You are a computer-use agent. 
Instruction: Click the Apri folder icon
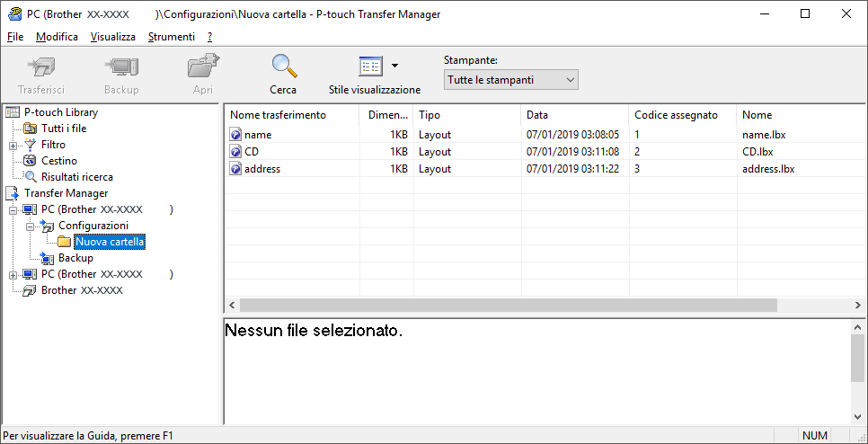pos(203,67)
